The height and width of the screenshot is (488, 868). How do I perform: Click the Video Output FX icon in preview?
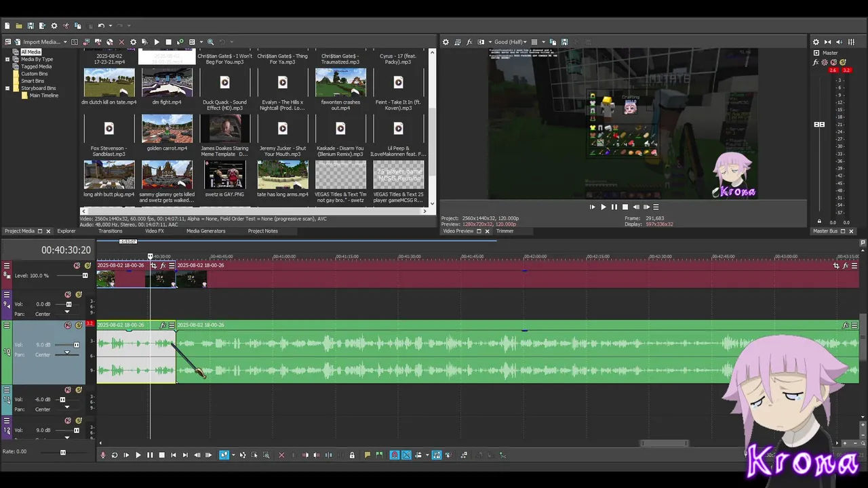[469, 42]
